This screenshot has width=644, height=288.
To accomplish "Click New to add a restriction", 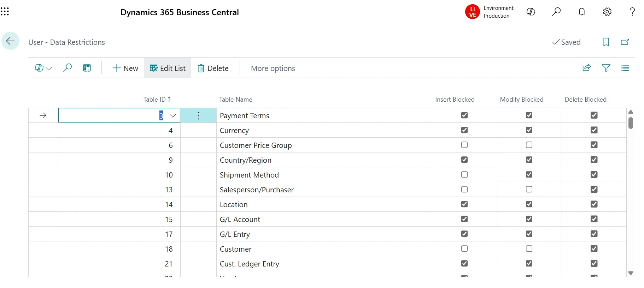I will 125,68.
